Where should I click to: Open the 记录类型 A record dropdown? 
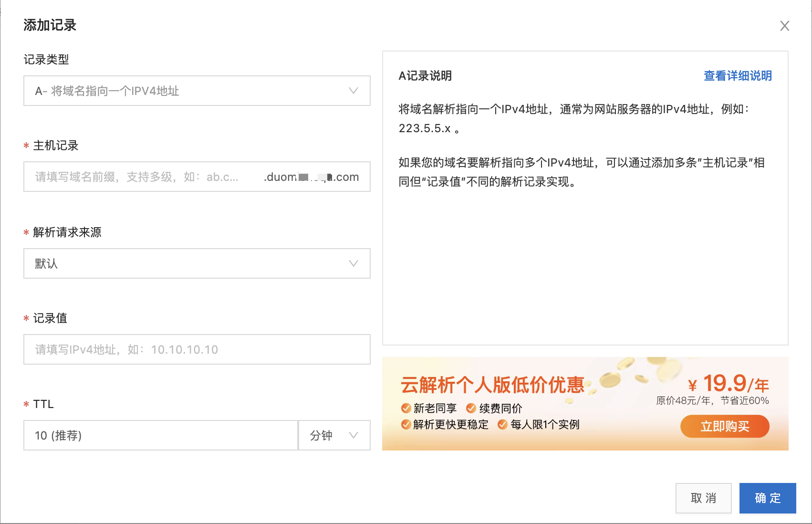click(x=197, y=91)
